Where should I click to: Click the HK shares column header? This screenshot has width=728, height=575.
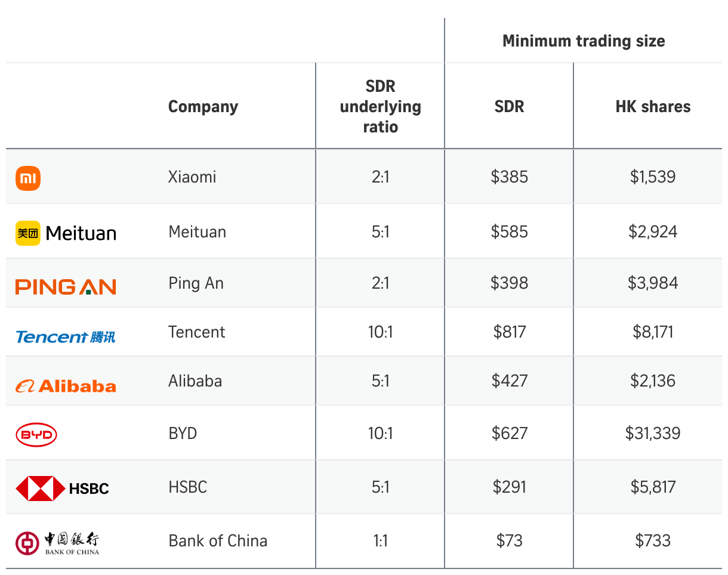[x=653, y=107]
